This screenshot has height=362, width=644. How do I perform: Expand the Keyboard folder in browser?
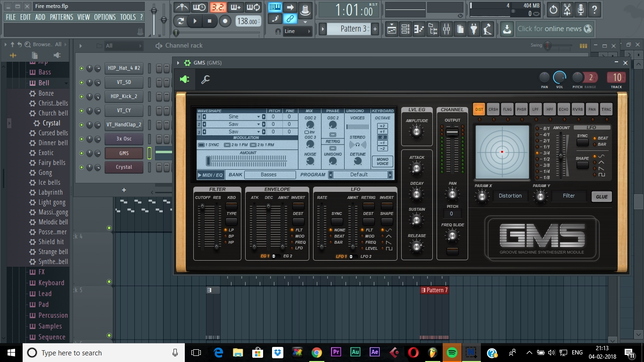pos(51,283)
